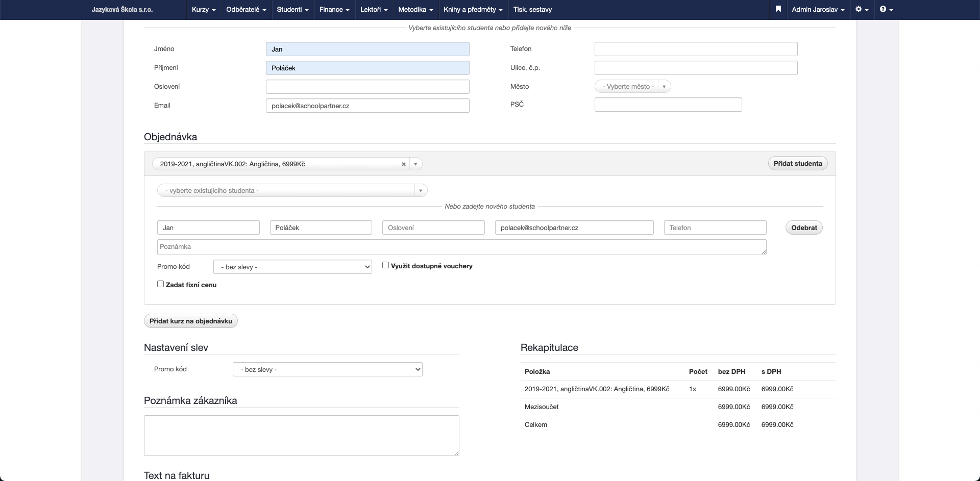Open the Kurzy menu
This screenshot has height=481, width=980.
[x=204, y=9]
